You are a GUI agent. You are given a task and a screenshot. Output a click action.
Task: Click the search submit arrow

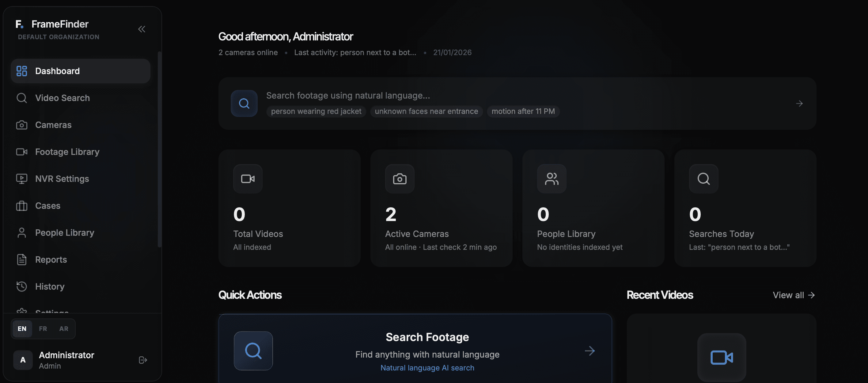[800, 103]
